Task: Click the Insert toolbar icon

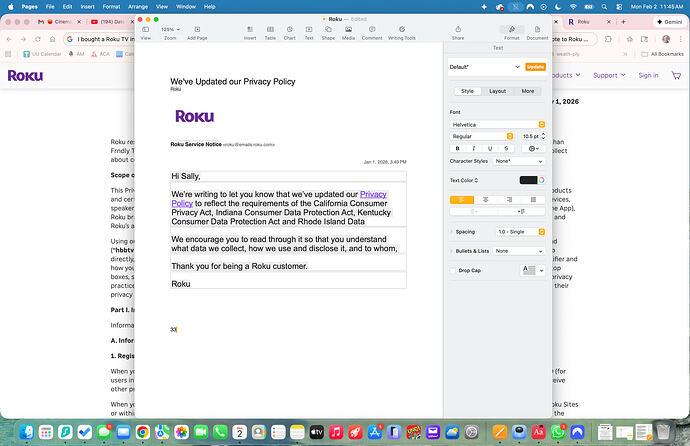Action: coord(250,29)
